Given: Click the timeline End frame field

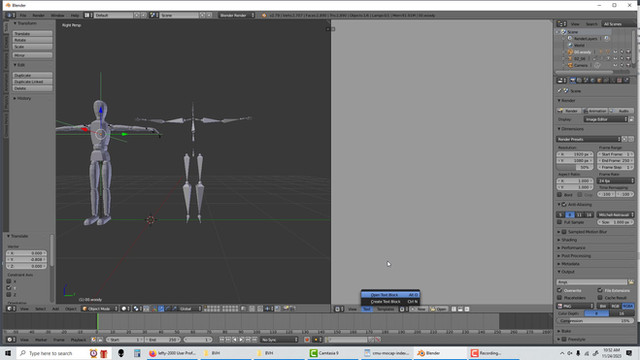Looking at the screenshot, I should (162, 340).
